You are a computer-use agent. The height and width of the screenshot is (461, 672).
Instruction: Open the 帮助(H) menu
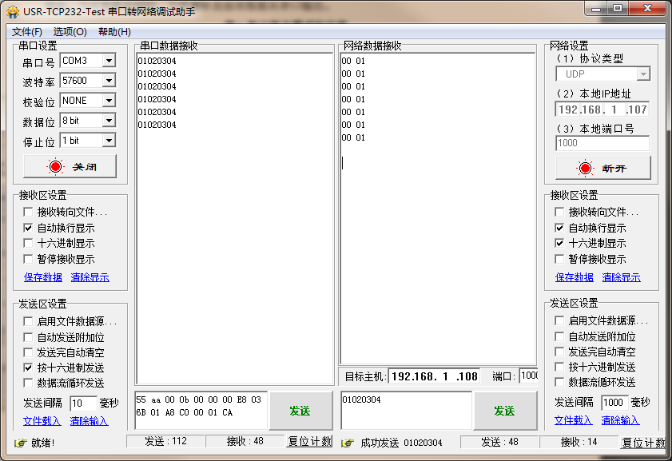pyautogui.click(x=114, y=32)
